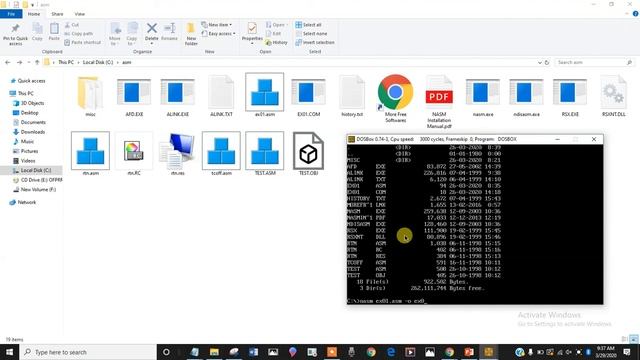Open the New item dropdown

point(217,25)
